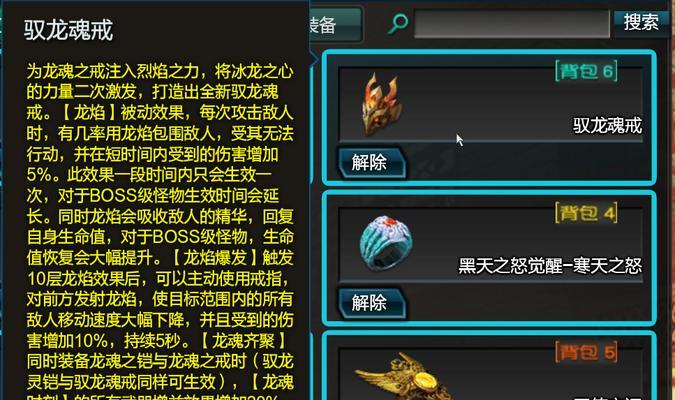
Task: Focus the search text input field
Action: click(511, 23)
